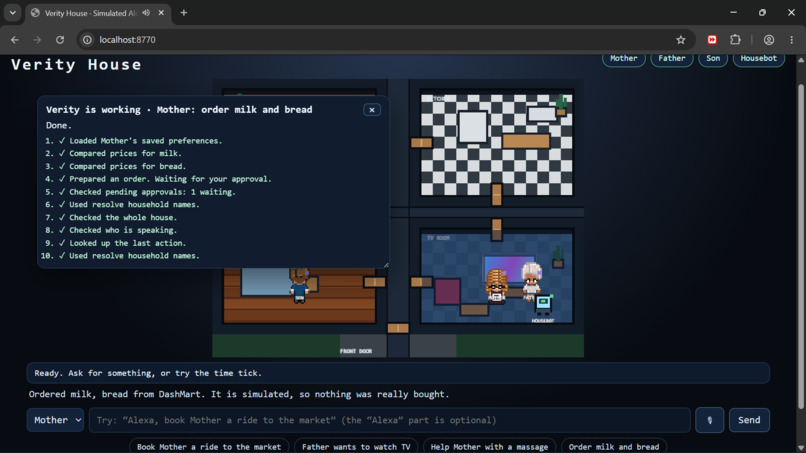
Task: Mute the tab using the speaker icon
Action: pos(146,13)
